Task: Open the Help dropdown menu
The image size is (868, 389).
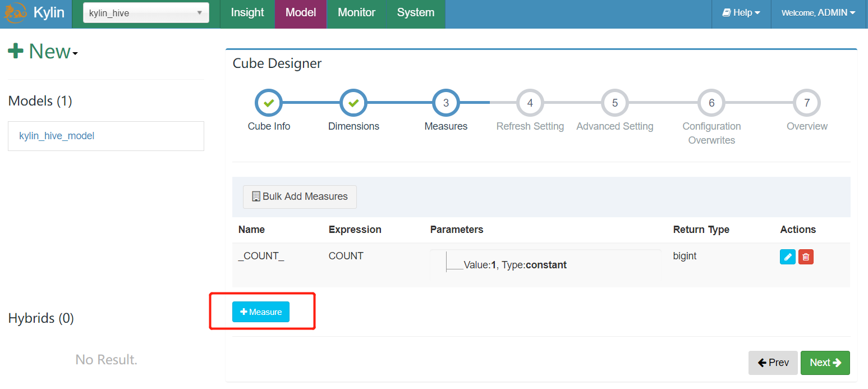Action: pos(741,12)
